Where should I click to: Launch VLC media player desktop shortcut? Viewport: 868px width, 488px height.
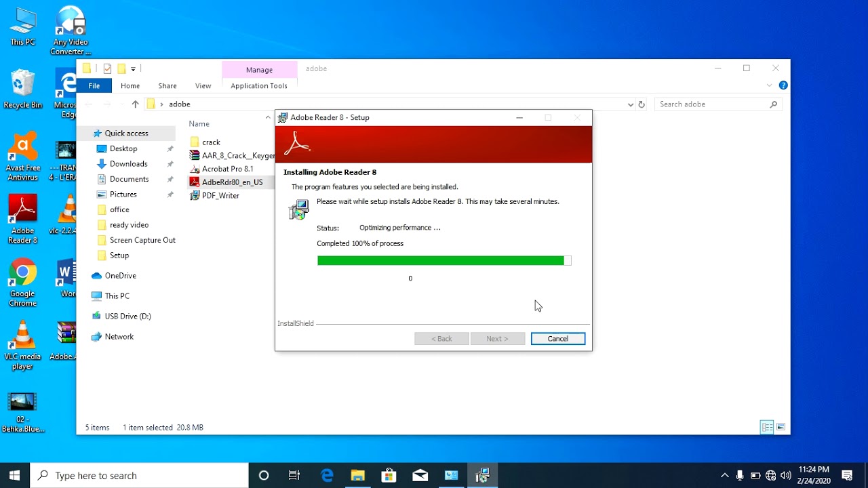click(22, 346)
